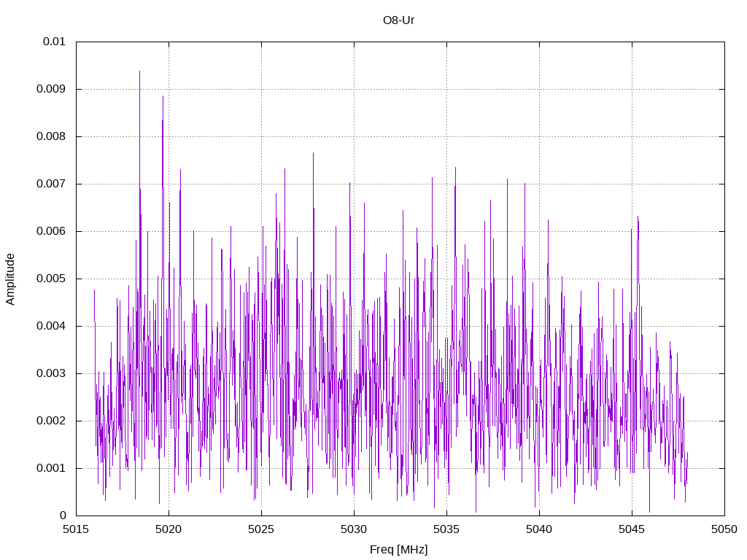
Task: Click x-axis tick label 5050
Action: 724,529
